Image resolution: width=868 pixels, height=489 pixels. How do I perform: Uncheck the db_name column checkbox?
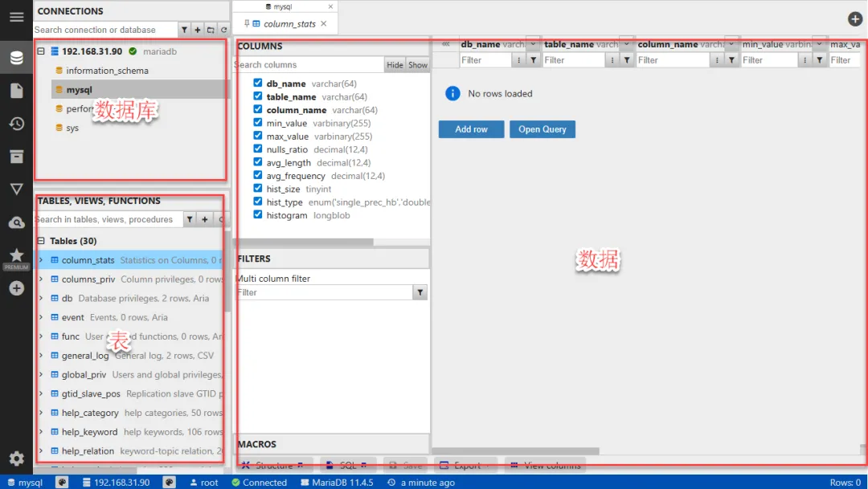tap(257, 83)
